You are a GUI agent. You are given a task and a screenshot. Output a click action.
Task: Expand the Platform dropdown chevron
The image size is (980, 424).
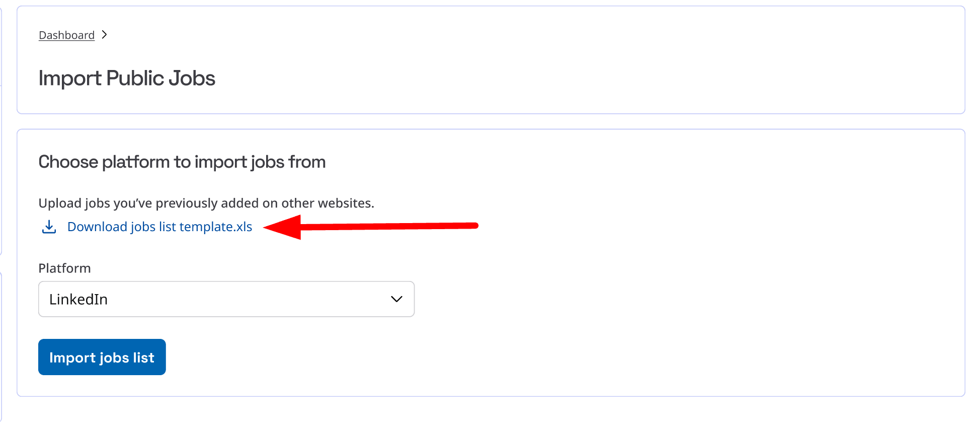tap(396, 299)
